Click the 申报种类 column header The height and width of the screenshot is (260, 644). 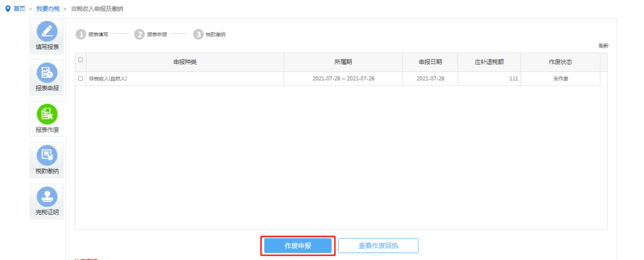(185, 62)
